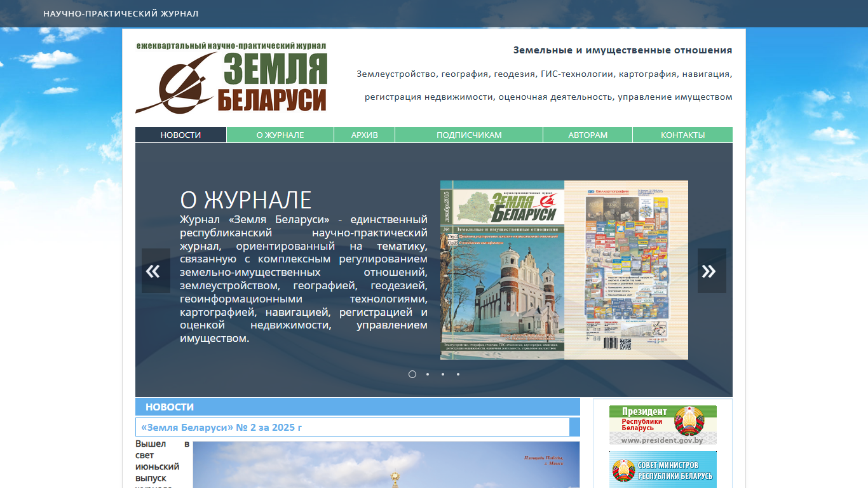Open the НОВОСТИ menu item
The width and height of the screenshot is (868, 488).
[180, 135]
